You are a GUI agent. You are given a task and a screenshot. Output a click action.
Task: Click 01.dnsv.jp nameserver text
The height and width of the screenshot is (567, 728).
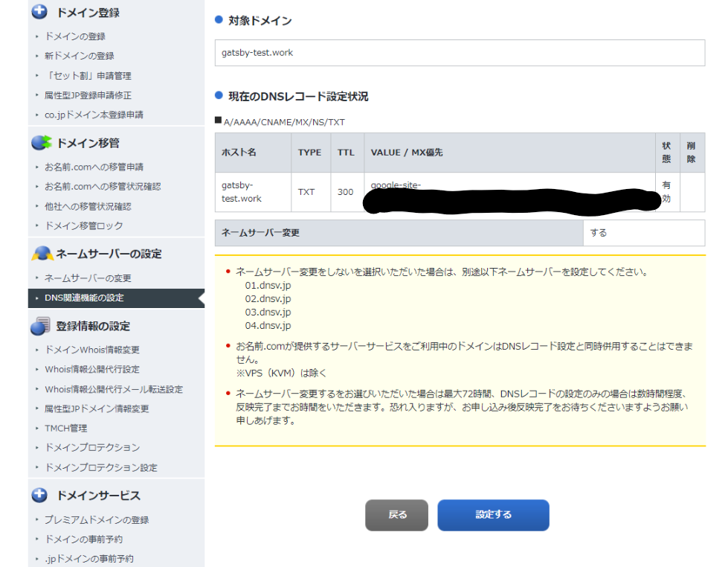(268, 285)
